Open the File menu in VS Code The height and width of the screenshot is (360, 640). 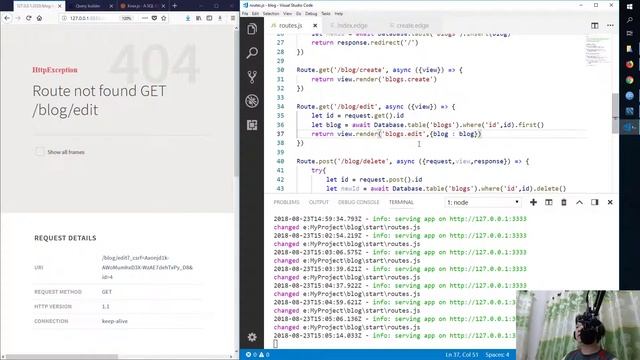[x=245, y=13]
